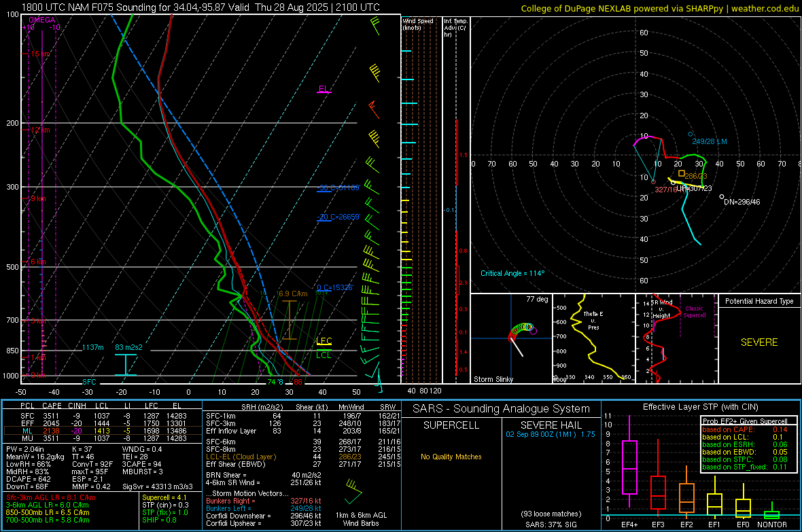The image size is (802, 532).
Task: Click the 'Effective Layer STP (with CIN)' title
Action: 700,407
